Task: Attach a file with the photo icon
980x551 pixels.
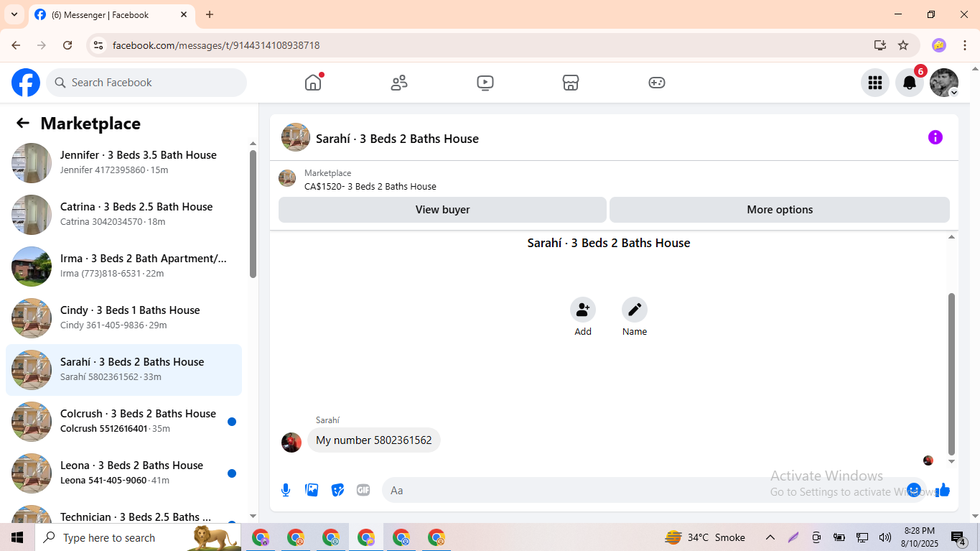Action: 312,490
